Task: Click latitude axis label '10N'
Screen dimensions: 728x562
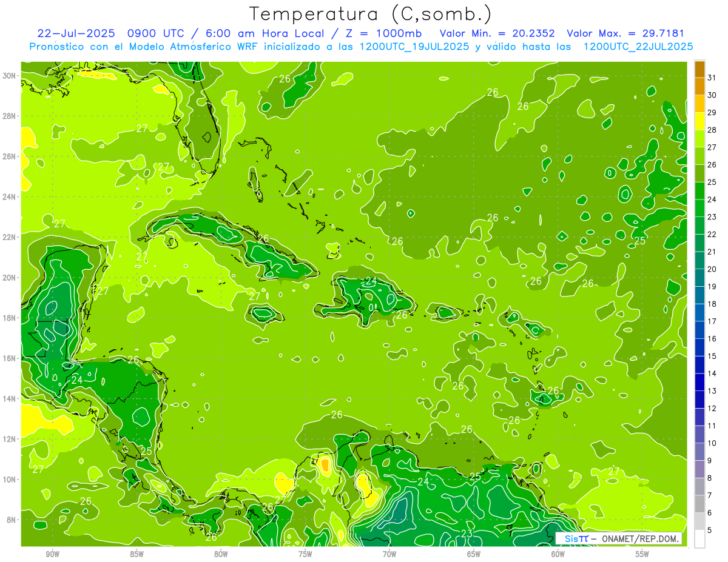Action: 9,480
